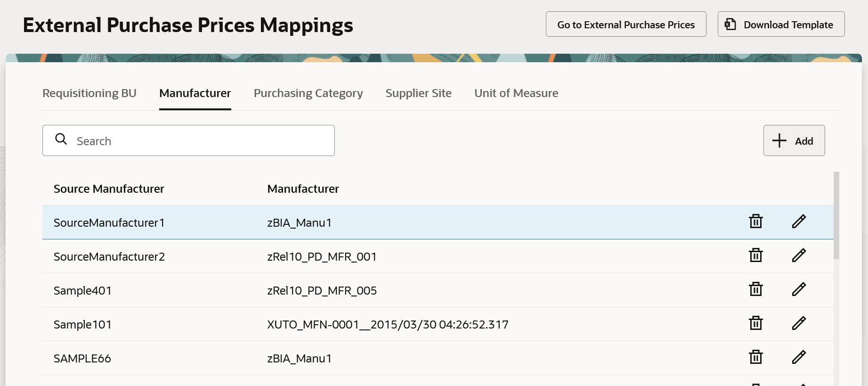The image size is (868, 386).
Task: Select the Supplier Site tab
Action: [418, 93]
